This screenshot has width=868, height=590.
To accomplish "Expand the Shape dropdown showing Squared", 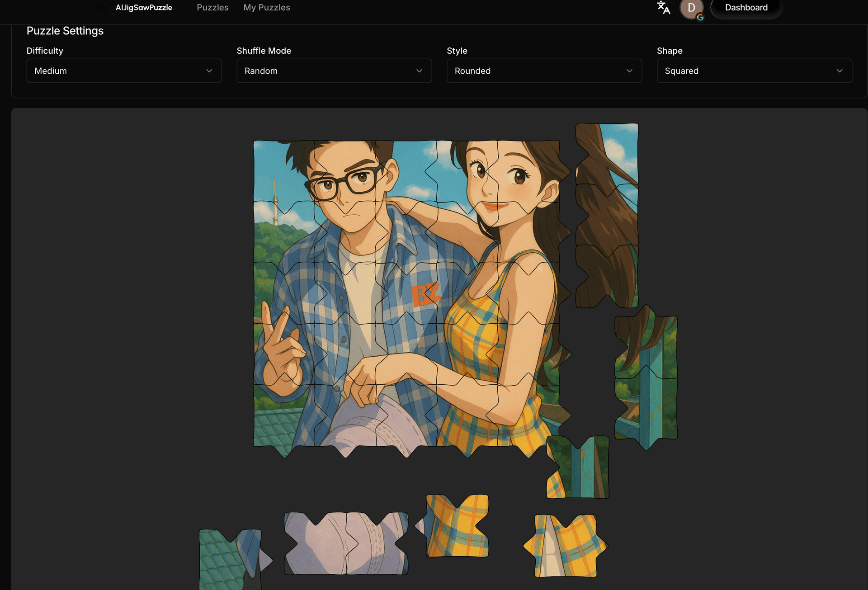I will (x=754, y=71).
